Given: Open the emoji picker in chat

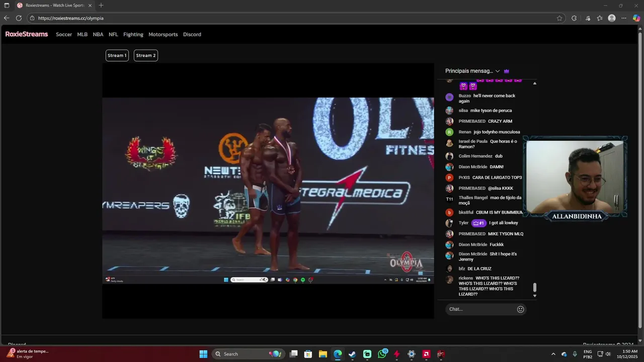Looking at the screenshot, I should pyautogui.click(x=521, y=309).
